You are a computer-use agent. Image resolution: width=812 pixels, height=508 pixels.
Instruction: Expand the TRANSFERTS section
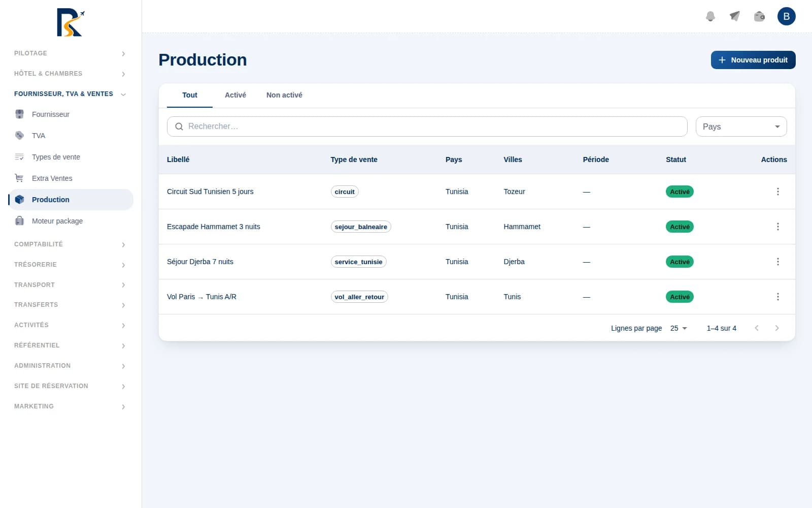coord(70,305)
